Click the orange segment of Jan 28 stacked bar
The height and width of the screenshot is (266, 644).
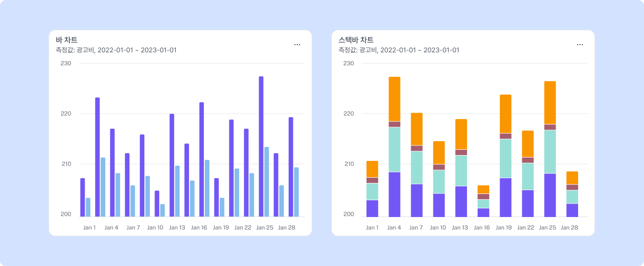tap(572, 178)
